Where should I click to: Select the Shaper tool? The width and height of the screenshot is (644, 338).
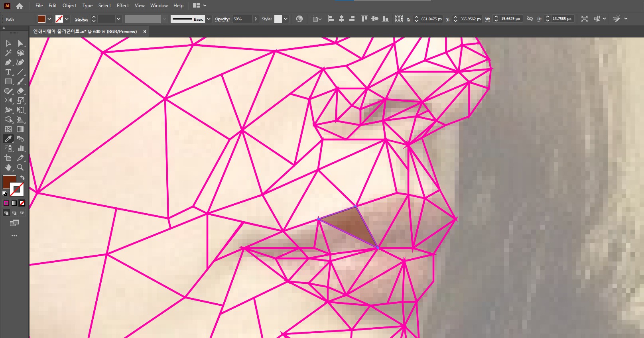(8, 91)
